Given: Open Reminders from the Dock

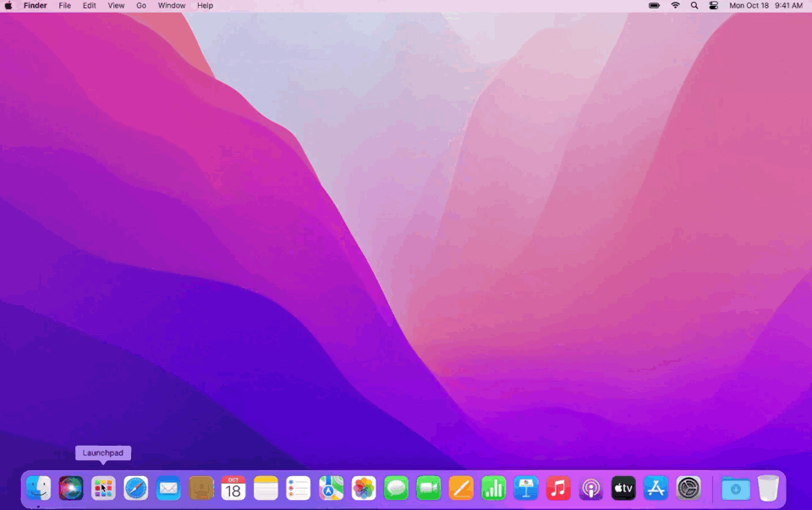Looking at the screenshot, I should [299, 488].
